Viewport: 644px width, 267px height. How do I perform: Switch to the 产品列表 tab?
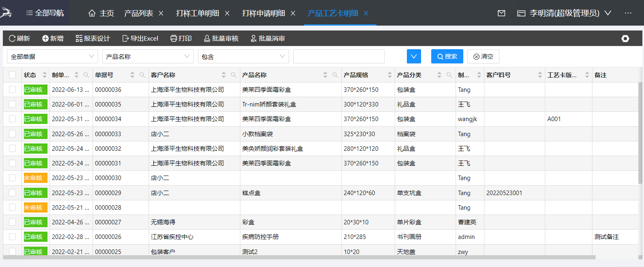(138, 13)
